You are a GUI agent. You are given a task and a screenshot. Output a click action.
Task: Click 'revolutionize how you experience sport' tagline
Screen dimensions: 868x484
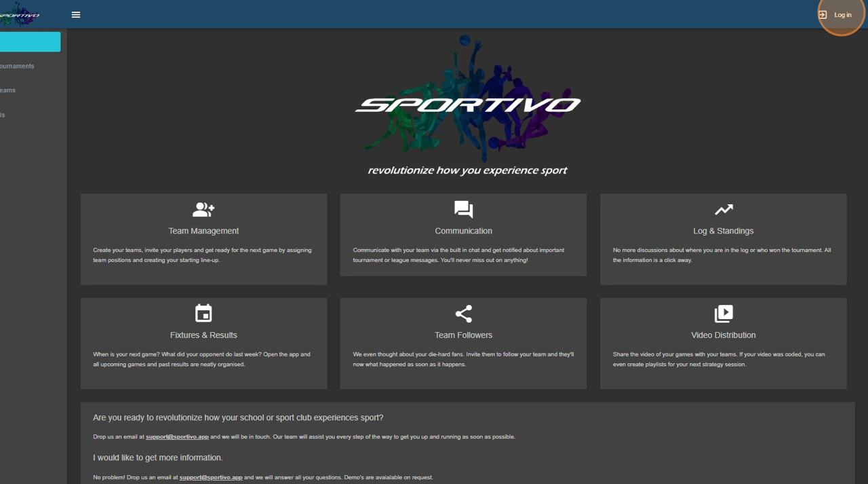click(467, 170)
